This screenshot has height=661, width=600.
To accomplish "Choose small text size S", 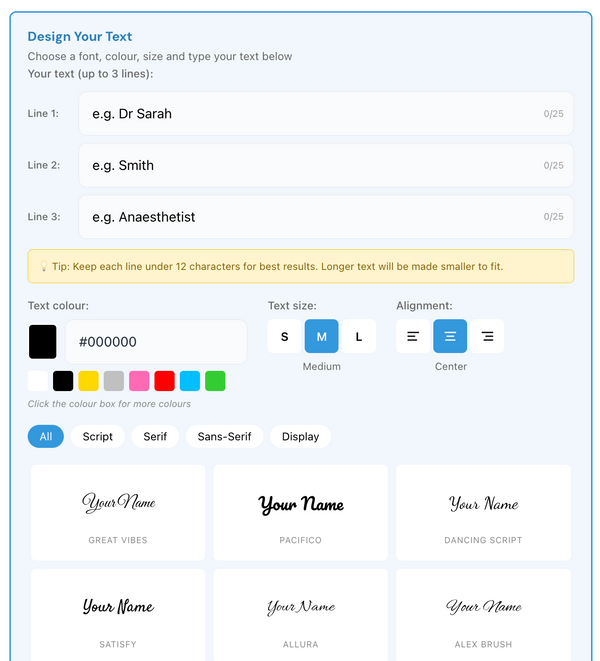I will pyautogui.click(x=284, y=337).
